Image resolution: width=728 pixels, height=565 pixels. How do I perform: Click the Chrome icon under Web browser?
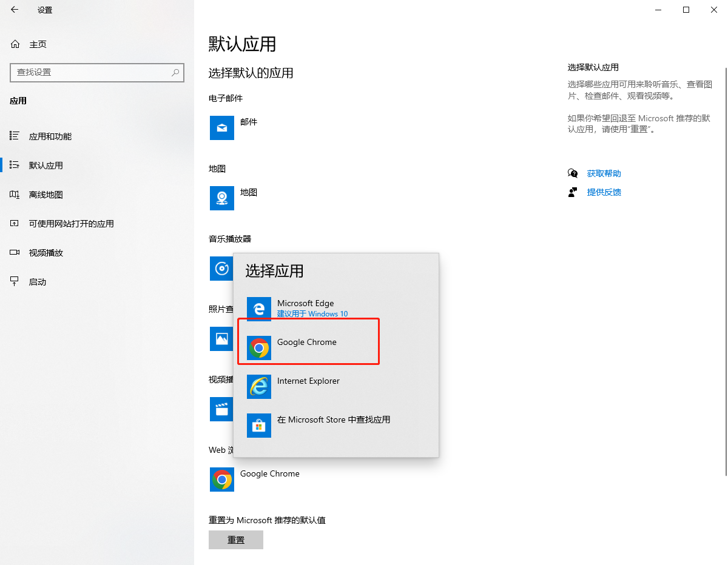(x=222, y=479)
